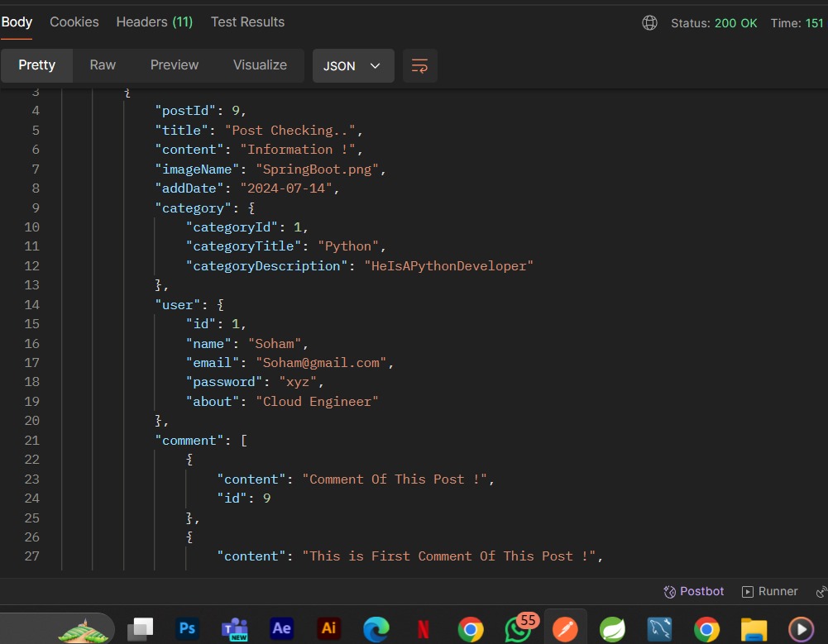
Task: Switch to the Cookies tab
Action: tap(74, 21)
